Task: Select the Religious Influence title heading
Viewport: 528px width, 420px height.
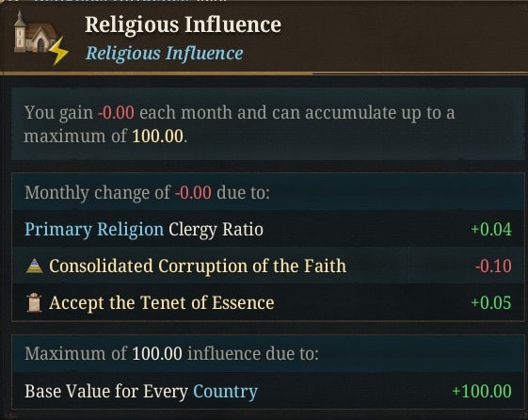Action: coord(183,24)
